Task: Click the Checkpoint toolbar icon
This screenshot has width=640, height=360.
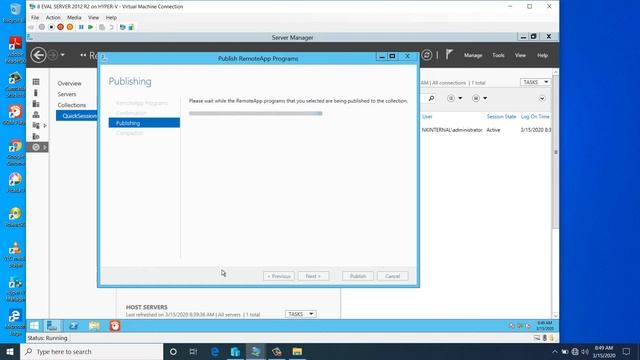Action: (102, 27)
